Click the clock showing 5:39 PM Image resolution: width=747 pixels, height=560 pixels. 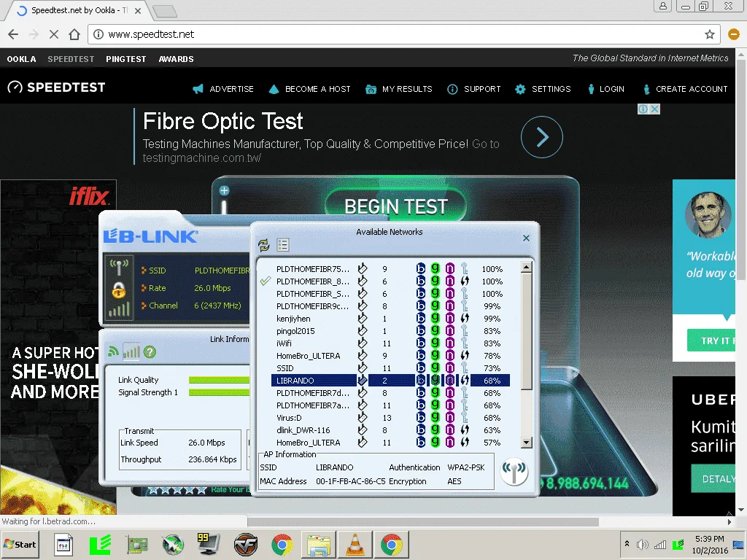(709, 544)
